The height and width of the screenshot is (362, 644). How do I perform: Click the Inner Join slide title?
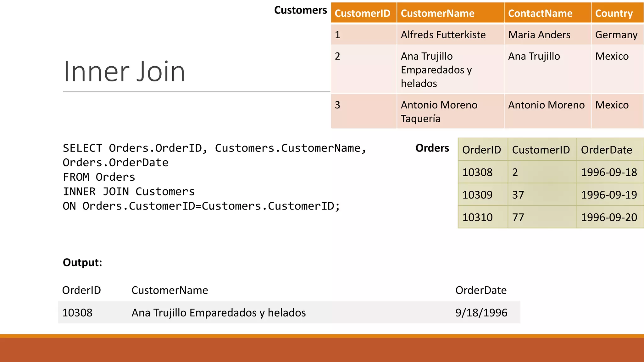[x=124, y=72]
